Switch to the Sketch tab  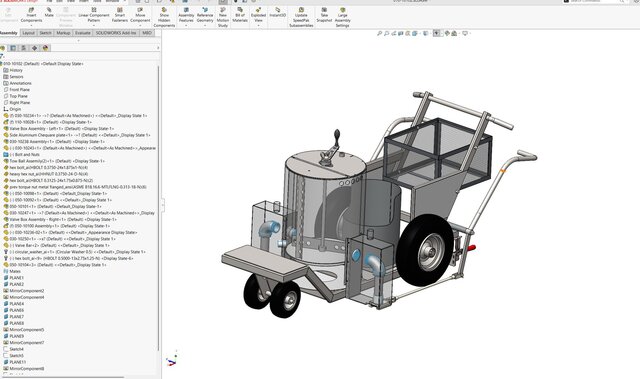coord(45,33)
